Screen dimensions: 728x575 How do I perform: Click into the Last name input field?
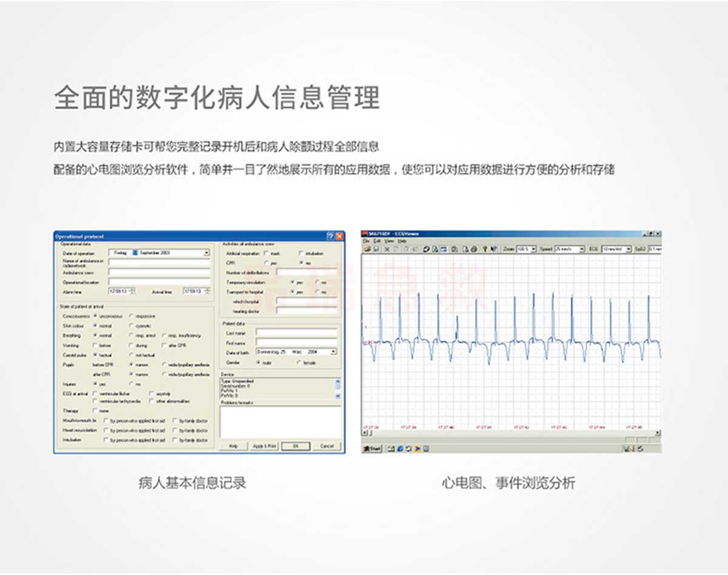[x=296, y=333]
